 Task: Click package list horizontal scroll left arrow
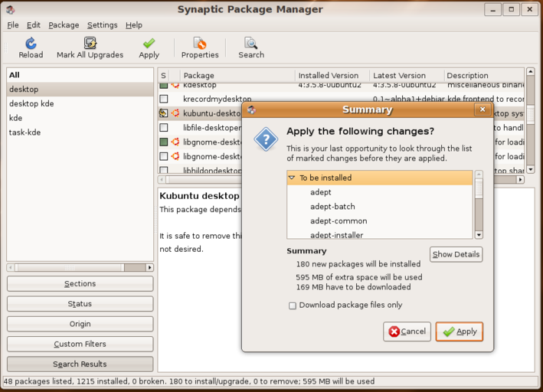[162, 179]
